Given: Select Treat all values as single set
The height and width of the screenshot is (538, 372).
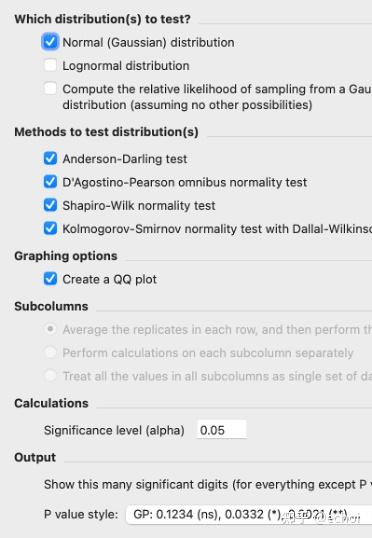Looking at the screenshot, I should 50,376.
